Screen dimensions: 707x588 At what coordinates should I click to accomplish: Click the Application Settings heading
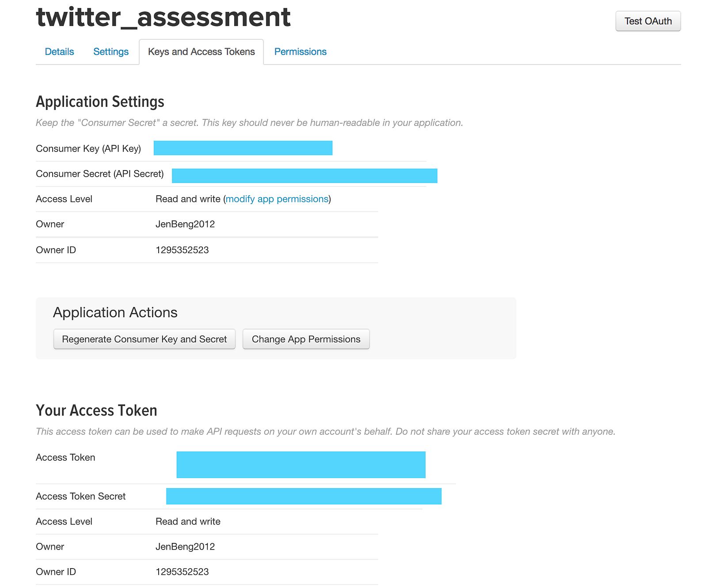(100, 102)
